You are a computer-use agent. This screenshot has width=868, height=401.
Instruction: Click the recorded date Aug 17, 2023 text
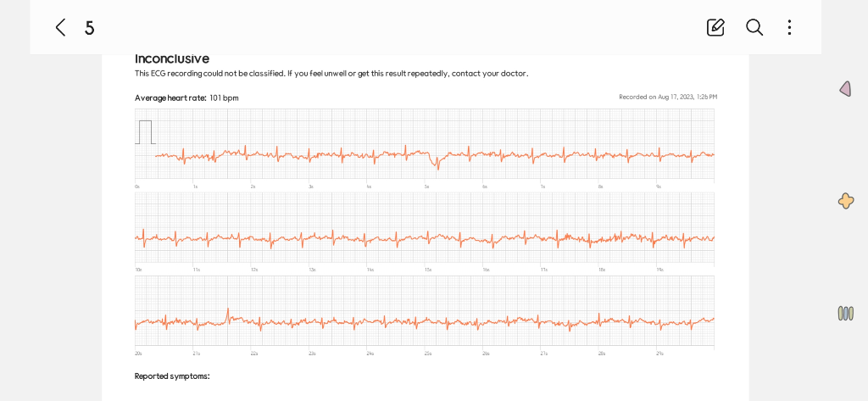pos(668,97)
